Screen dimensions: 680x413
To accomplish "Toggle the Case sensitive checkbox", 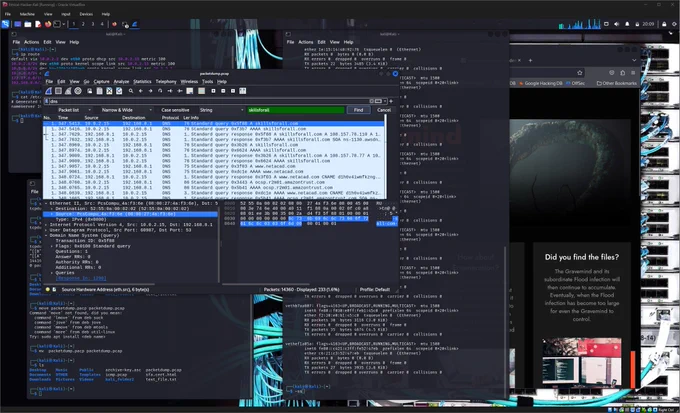I will (x=173, y=110).
